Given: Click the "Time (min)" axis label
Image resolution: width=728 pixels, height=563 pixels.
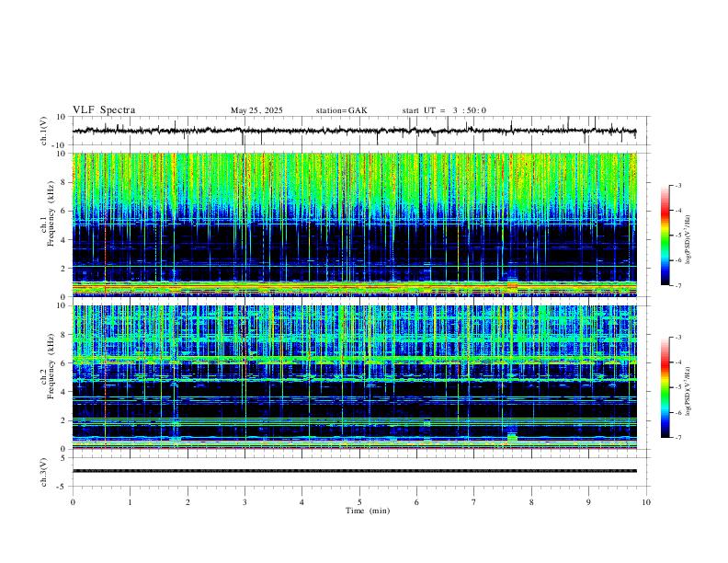Looking at the screenshot, I should point(368,511).
